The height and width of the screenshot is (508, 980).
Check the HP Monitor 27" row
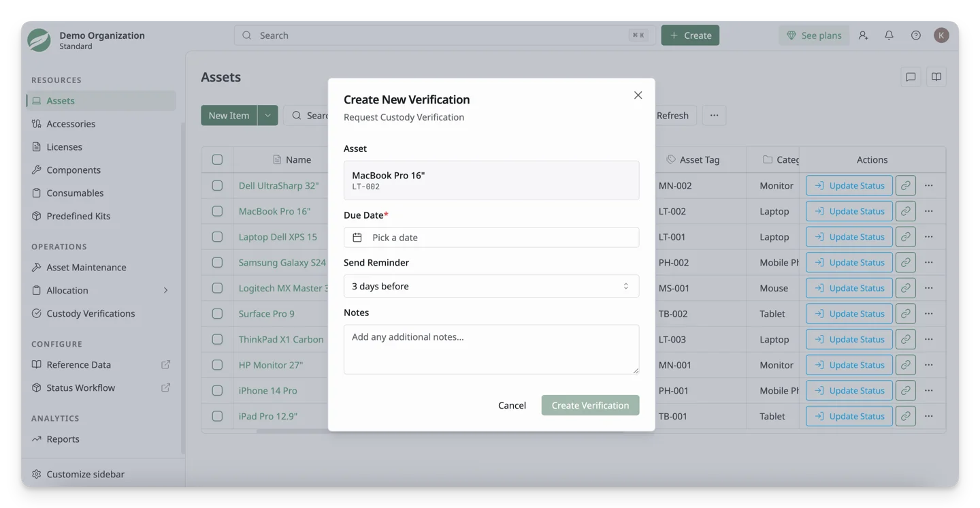pos(217,365)
